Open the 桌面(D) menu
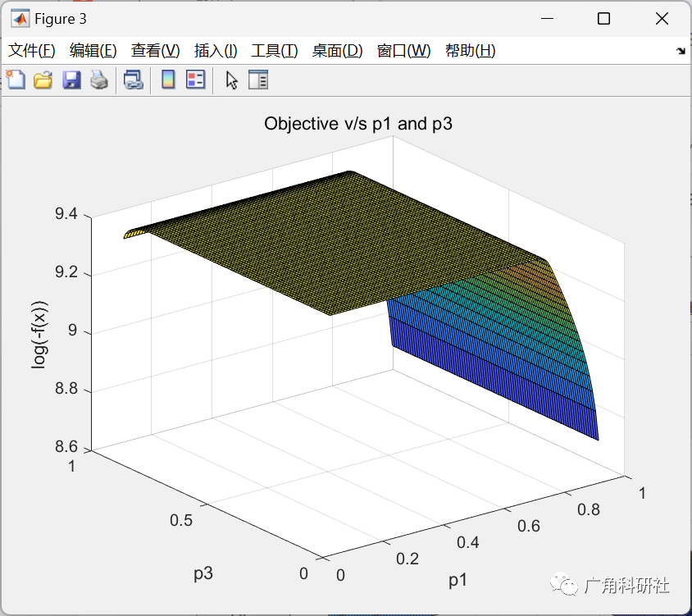 338,50
